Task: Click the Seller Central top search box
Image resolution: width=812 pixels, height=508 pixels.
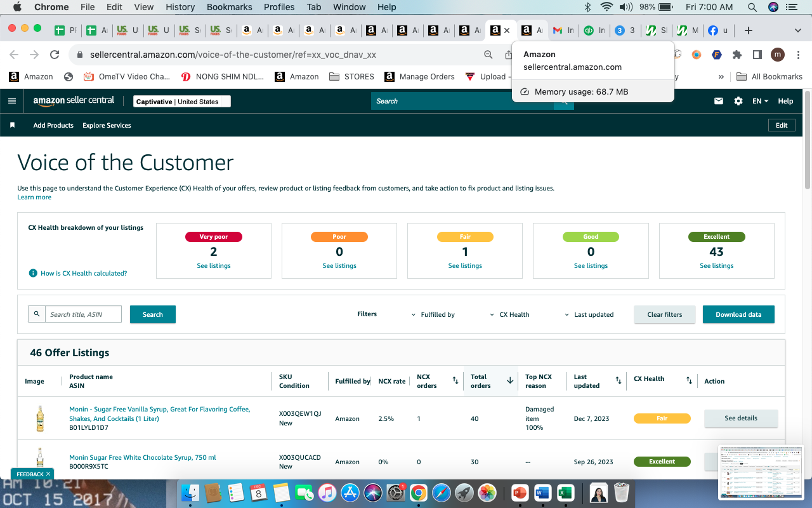Action: coord(462,101)
